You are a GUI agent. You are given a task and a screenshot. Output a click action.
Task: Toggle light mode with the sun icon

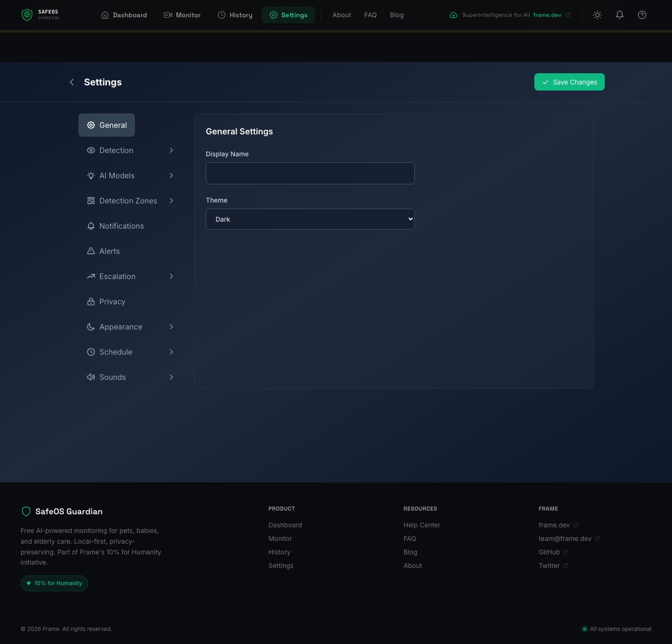tap(597, 14)
